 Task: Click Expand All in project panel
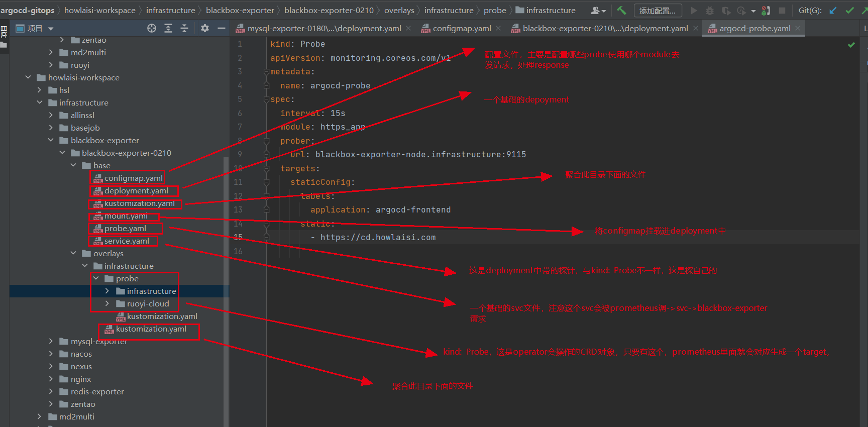pyautogui.click(x=168, y=29)
